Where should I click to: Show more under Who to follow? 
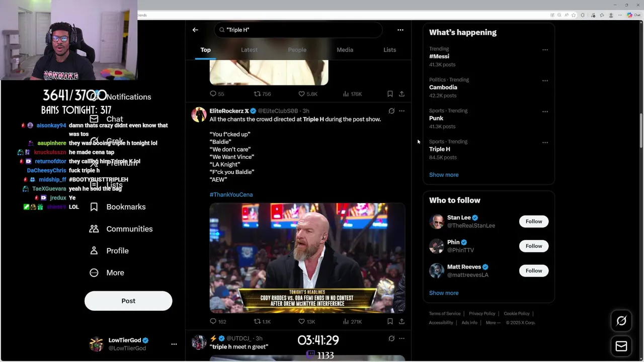click(444, 293)
